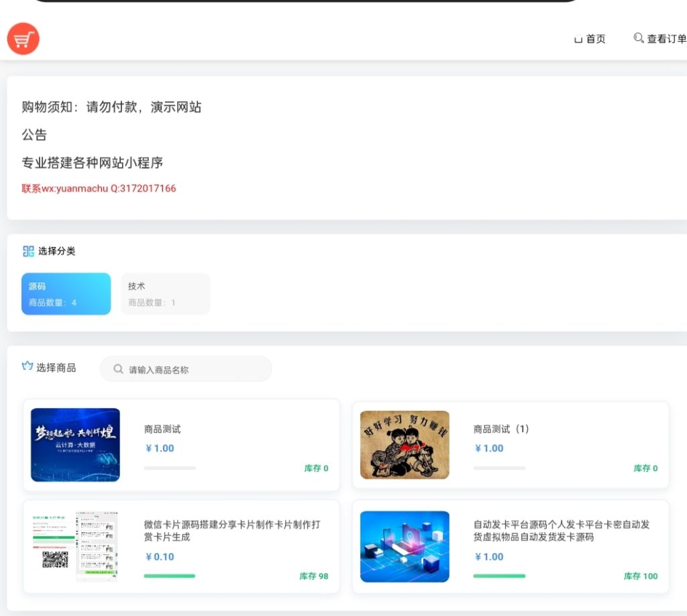687x616 pixels.
Task: Click the 微信卡片源码 product QR thumbnail
Action: [x=75, y=546]
